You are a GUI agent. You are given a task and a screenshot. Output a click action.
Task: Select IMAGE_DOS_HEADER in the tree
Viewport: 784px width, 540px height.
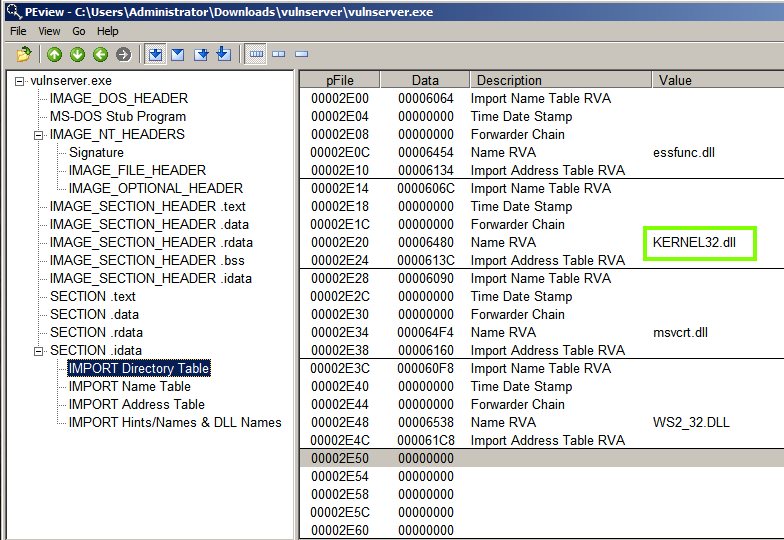coord(119,98)
